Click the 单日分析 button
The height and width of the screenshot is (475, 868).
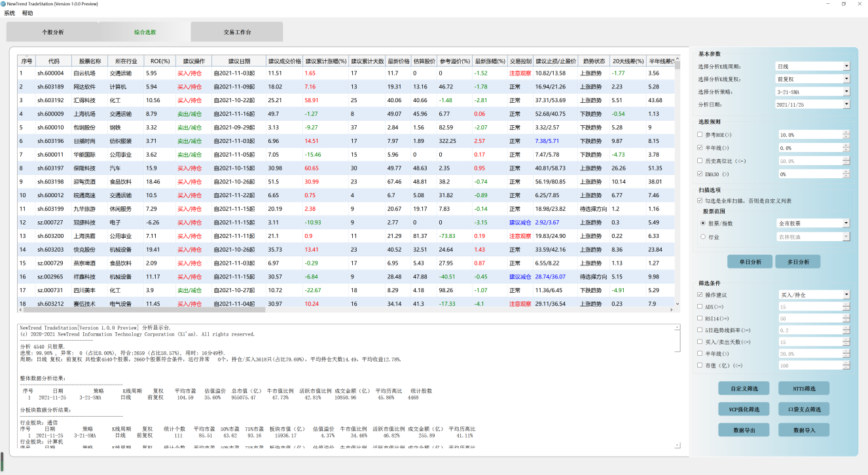[750, 261]
